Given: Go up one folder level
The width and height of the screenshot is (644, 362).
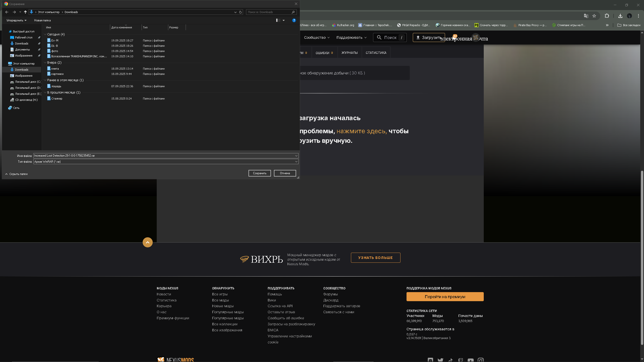Looking at the screenshot, I should tap(25, 12).
